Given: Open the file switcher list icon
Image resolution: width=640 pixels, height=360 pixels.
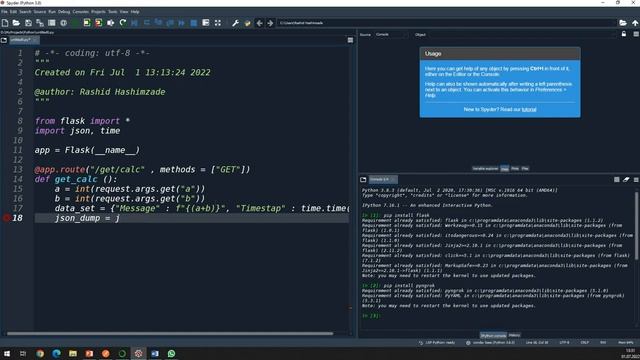Looking at the screenshot, I should tap(51, 23).
